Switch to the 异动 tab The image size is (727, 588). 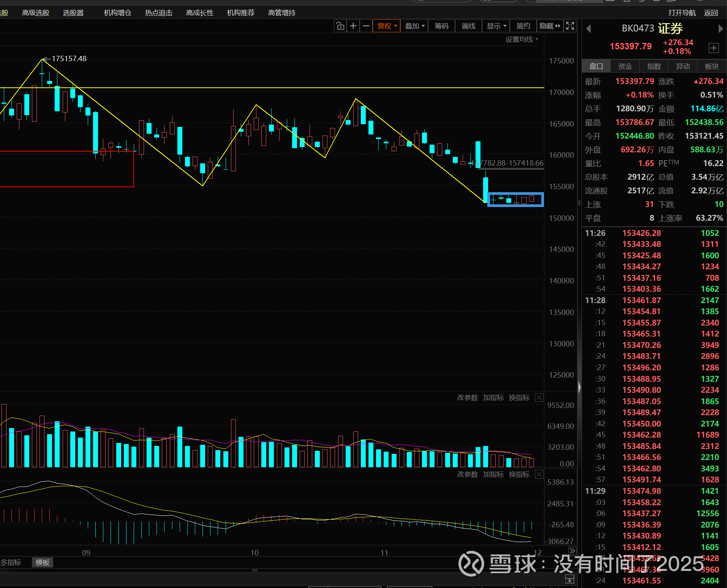click(x=683, y=66)
